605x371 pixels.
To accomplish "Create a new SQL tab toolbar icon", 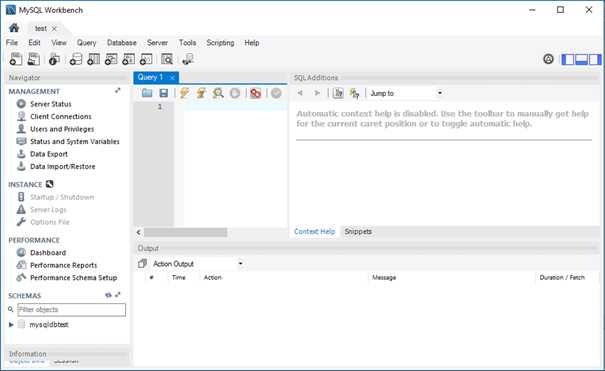I will pyautogui.click(x=16, y=59).
